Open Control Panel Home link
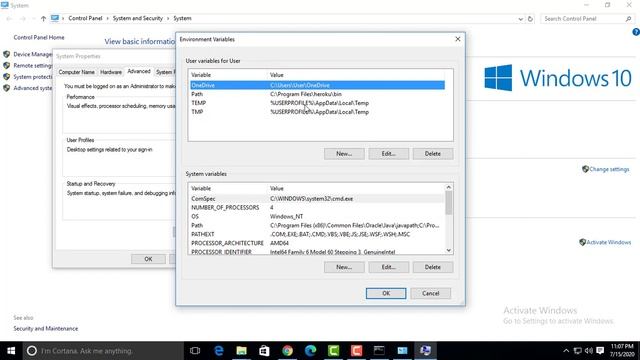640x360 pixels. tap(39, 37)
